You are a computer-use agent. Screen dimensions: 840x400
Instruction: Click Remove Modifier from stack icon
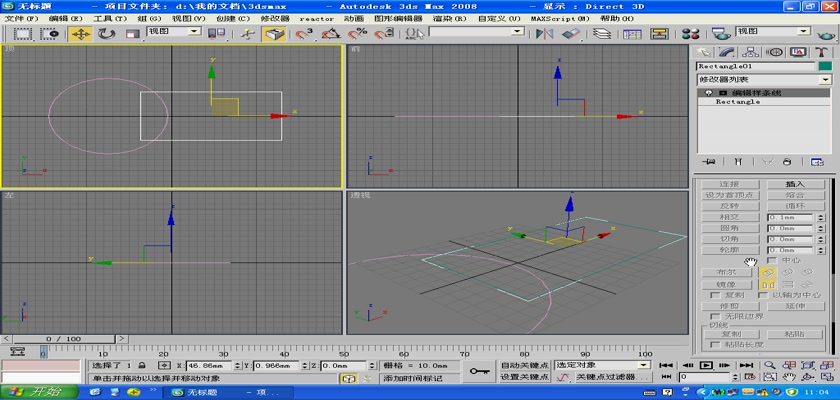pyautogui.click(x=787, y=161)
